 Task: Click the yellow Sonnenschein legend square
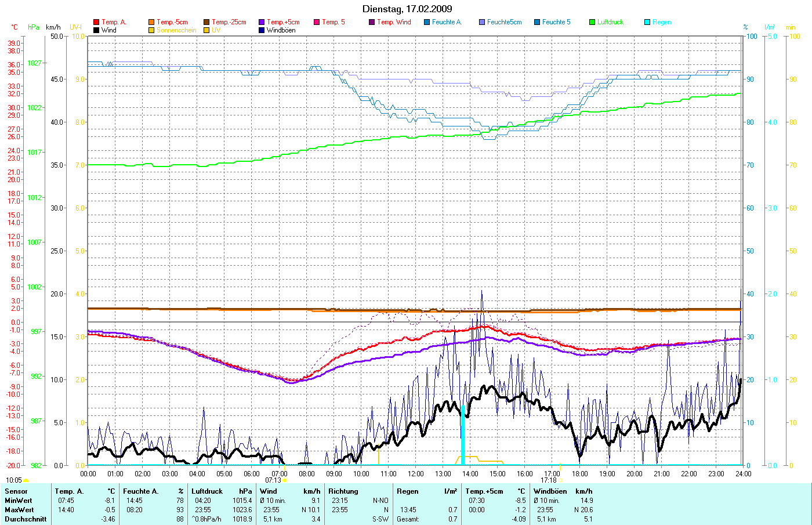pos(151,30)
